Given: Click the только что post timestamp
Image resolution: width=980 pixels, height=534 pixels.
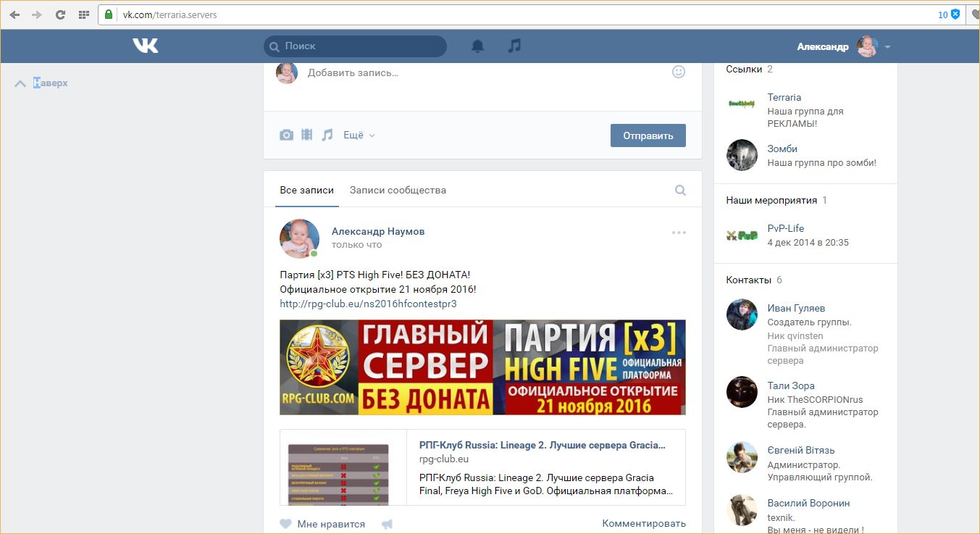Looking at the screenshot, I should (356, 245).
